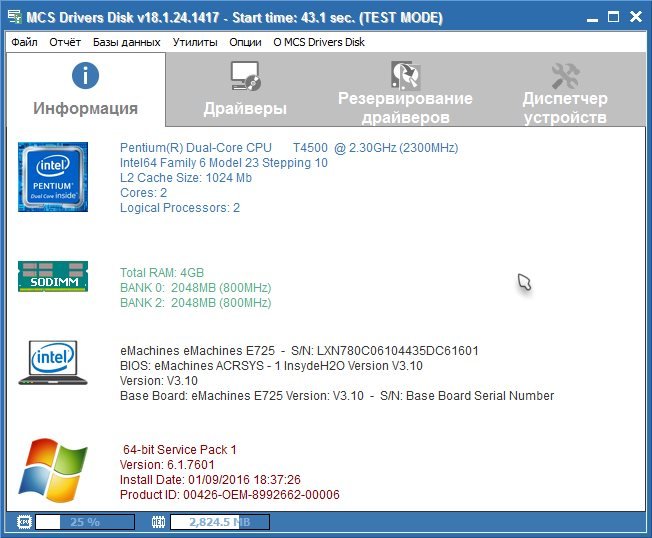The height and width of the screenshot is (538, 652).
Task: Click the MEM memory icon in status bar
Action: click(x=158, y=522)
